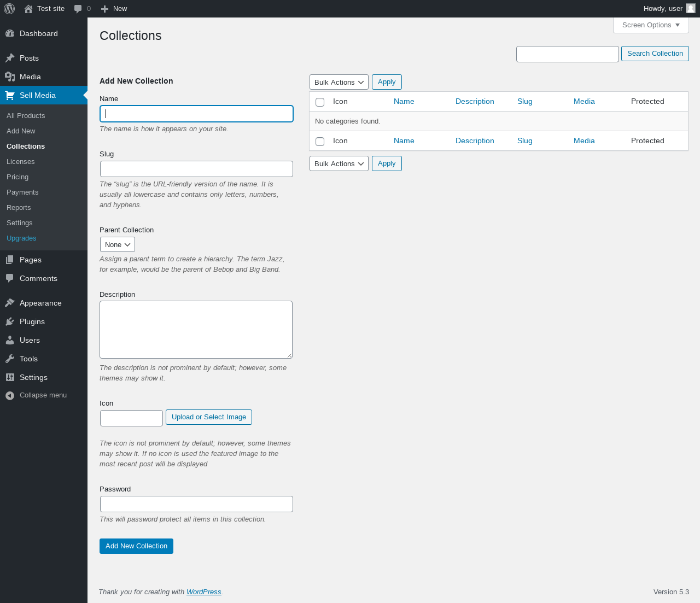Screen dimensions: 700x603
Task: Click the Add New Collection button
Action: (136, 546)
